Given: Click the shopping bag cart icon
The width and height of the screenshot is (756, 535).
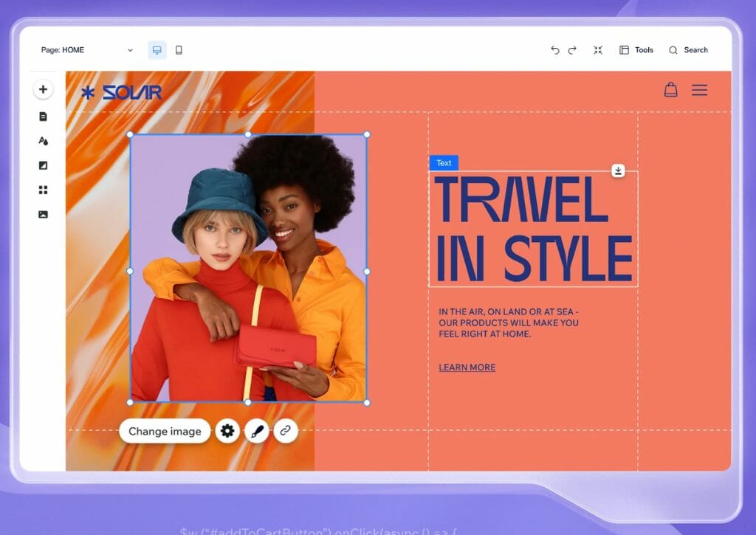Looking at the screenshot, I should tap(670, 90).
